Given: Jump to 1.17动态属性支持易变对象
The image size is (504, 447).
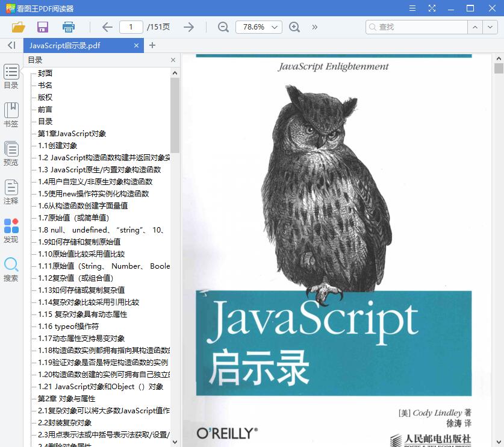Looking at the screenshot, I should point(81,339).
